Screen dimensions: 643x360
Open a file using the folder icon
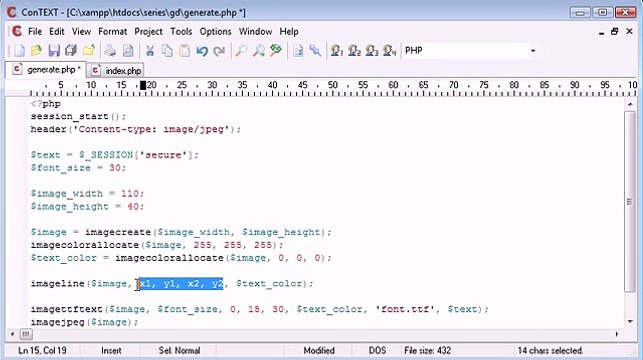36,51
